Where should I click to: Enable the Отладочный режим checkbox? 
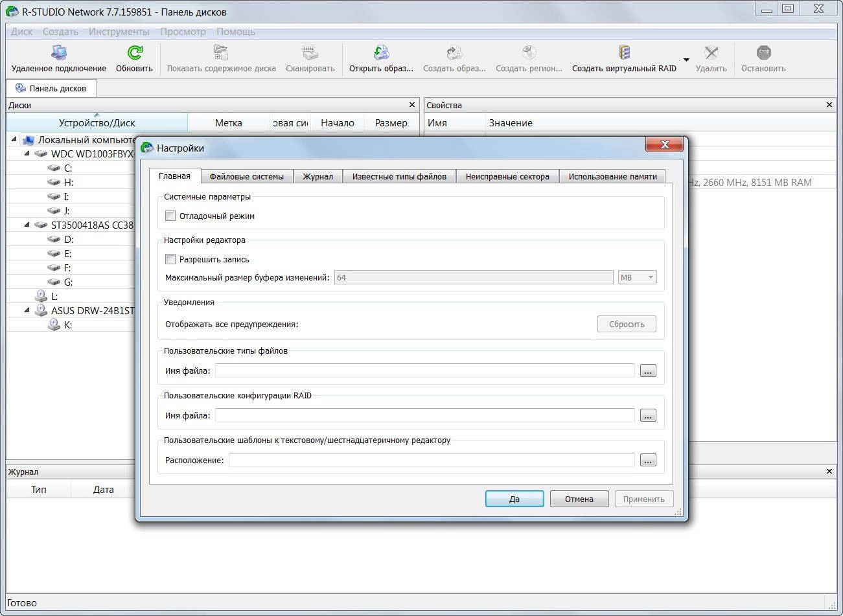(x=170, y=216)
